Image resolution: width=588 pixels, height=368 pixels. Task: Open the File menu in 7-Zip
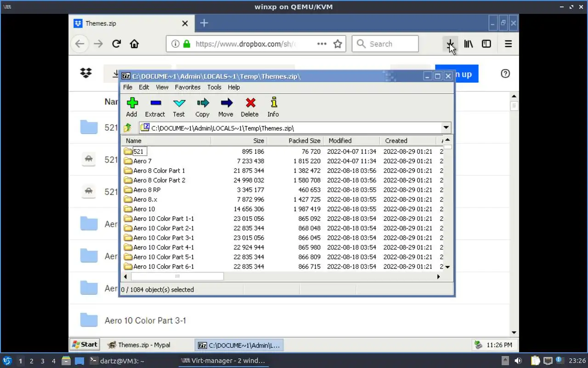coord(128,87)
